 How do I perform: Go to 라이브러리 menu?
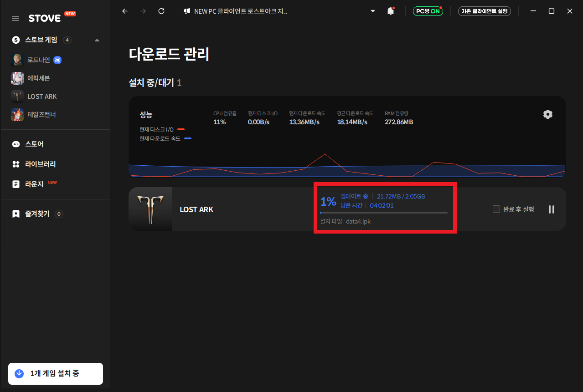coord(41,164)
